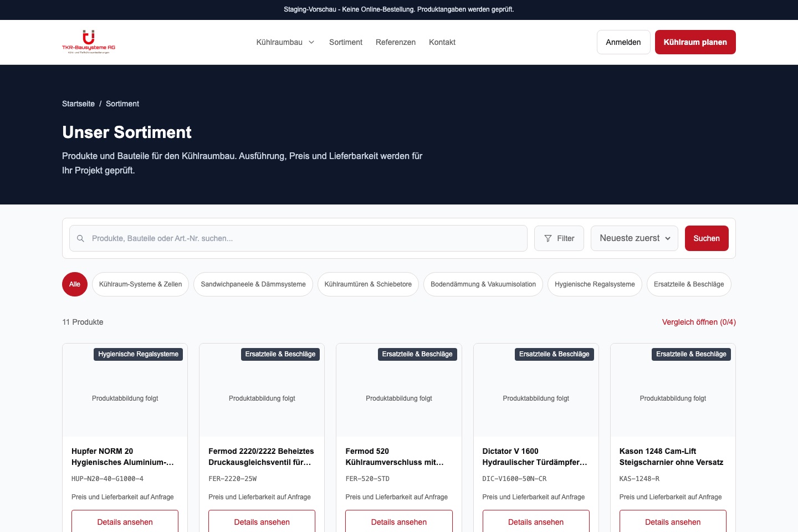Open the Vergleich öffnen (0/4) link

(x=699, y=322)
